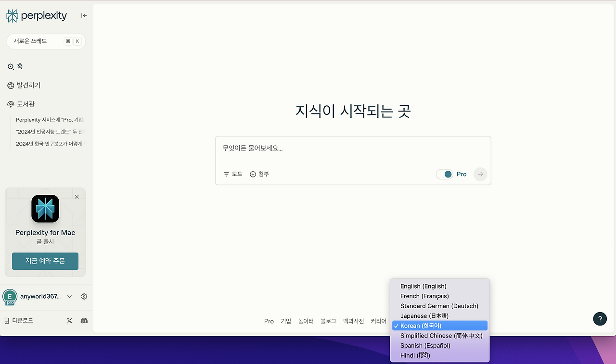Open the 홈 home icon in sidebar

tap(11, 66)
